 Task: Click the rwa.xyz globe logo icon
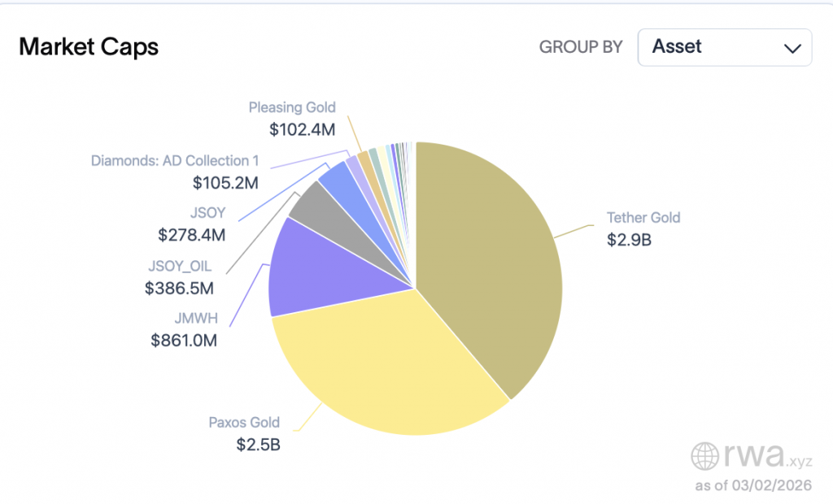coord(706,456)
